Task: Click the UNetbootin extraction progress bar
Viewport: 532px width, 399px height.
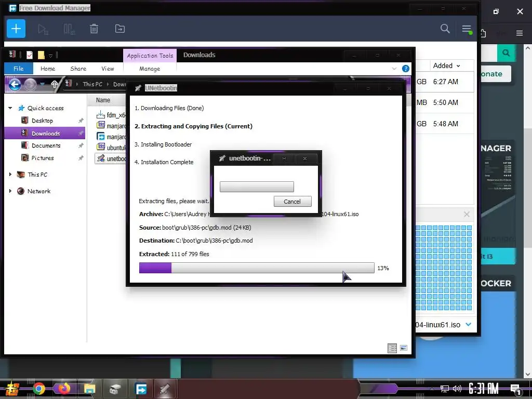Action: pyautogui.click(x=257, y=268)
